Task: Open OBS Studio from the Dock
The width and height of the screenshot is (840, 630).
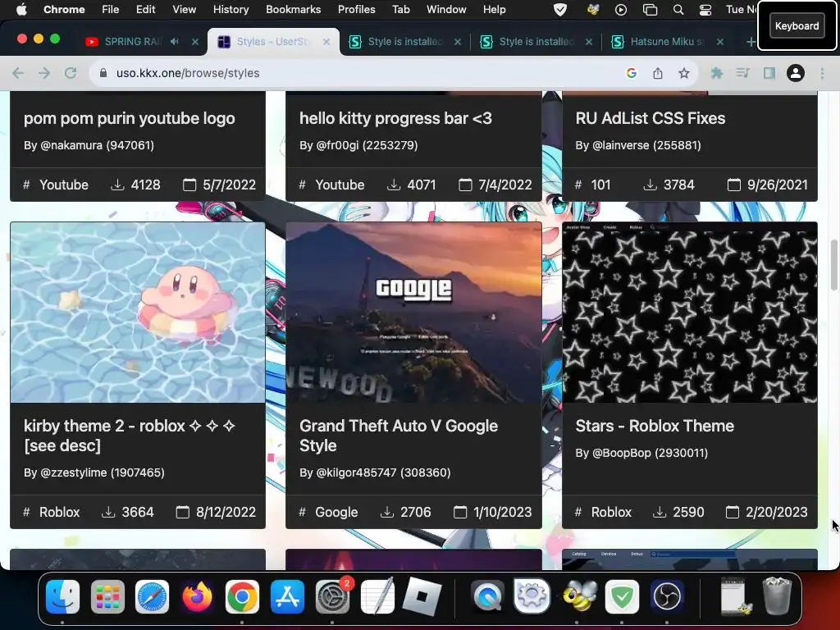Action: pos(667,596)
